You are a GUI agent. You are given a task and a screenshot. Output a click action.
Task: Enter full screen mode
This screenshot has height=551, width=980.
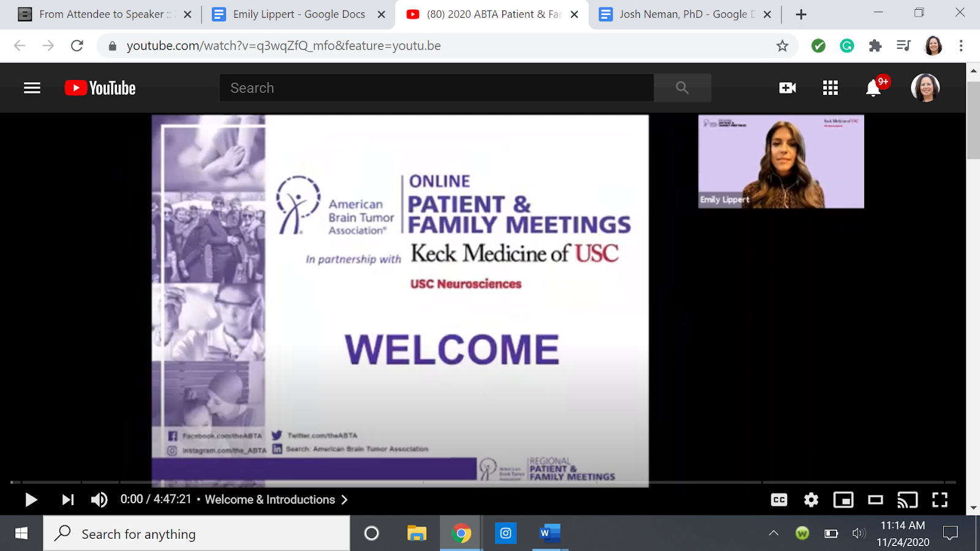(x=940, y=500)
